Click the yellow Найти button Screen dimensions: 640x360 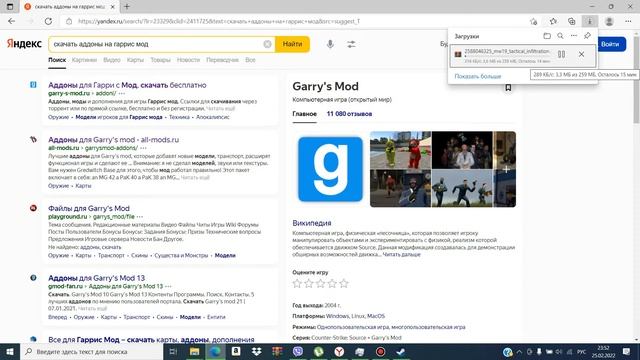(292, 44)
